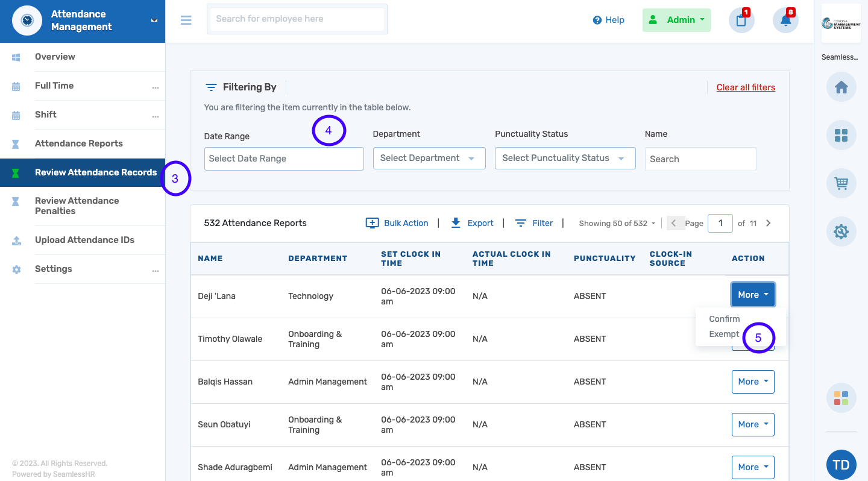This screenshot has height=481, width=868.
Task: Click the Export button
Action: coord(473,223)
